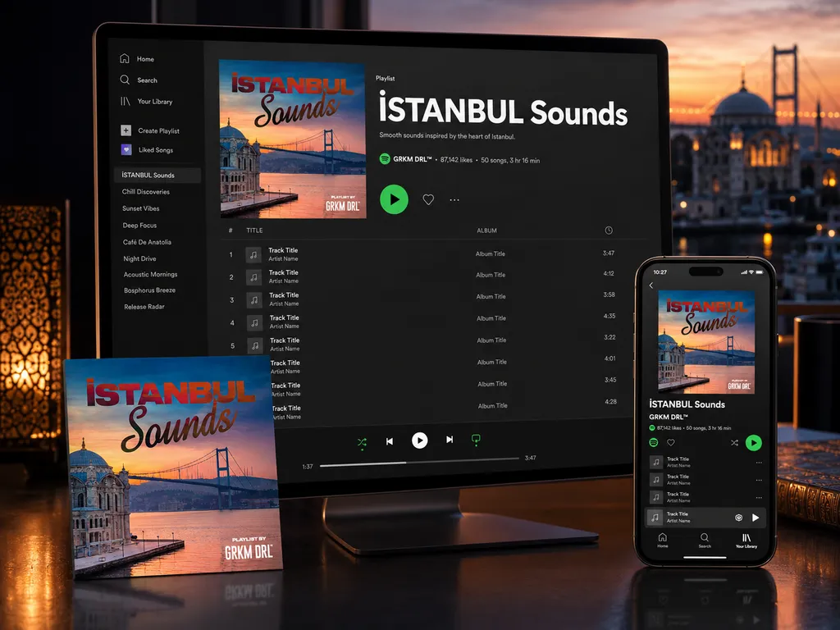Viewport: 840px width, 630px height.
Task: Open the Chill Discoveries playlist
Action: (x=146, y=192)
